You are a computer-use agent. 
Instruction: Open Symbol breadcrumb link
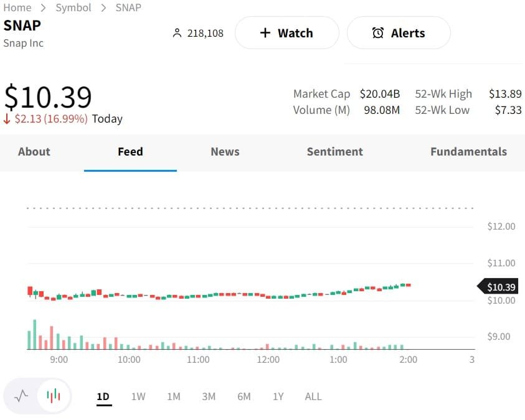[x=73, y=7]
